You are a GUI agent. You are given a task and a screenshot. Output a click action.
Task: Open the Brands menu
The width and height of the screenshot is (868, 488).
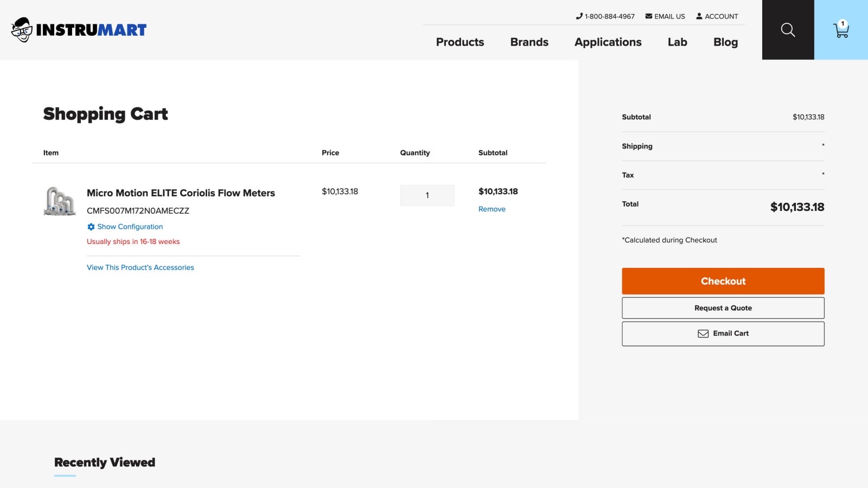point(529,42)
